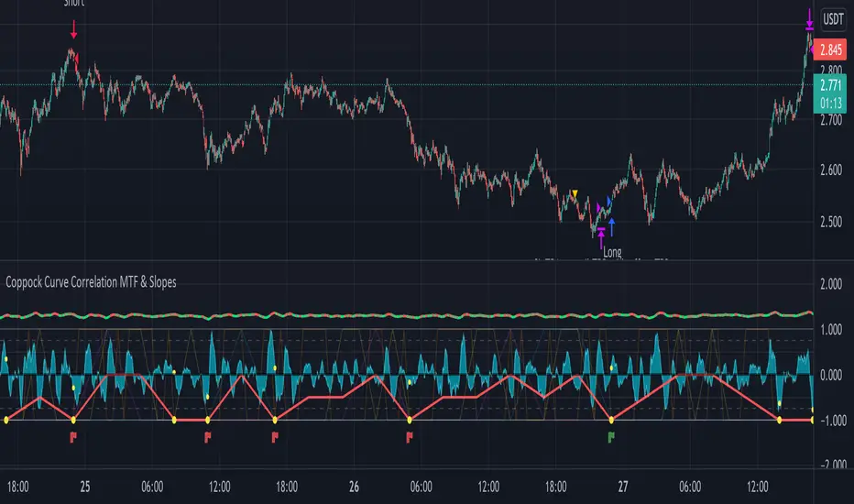The width and height of the screenshot is (854, 504).
Task: Click the purple up arrow above Long label
Action: 601,238
